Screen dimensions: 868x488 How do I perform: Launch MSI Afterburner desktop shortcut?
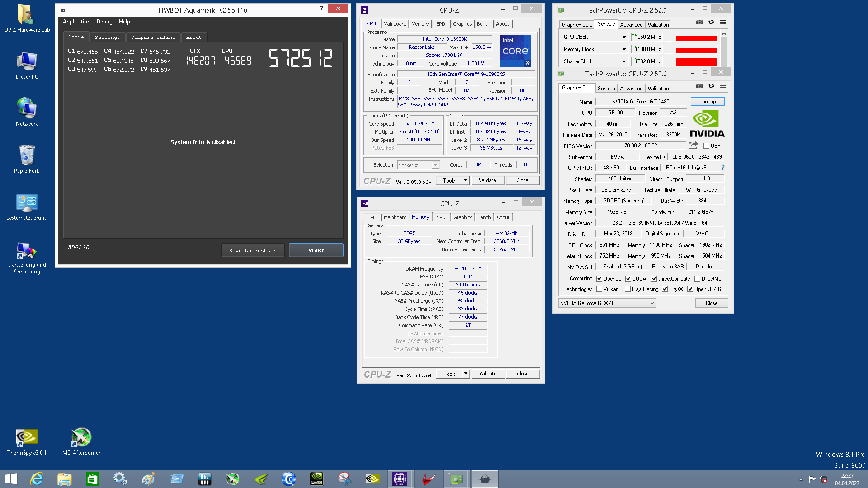[81, 441]
